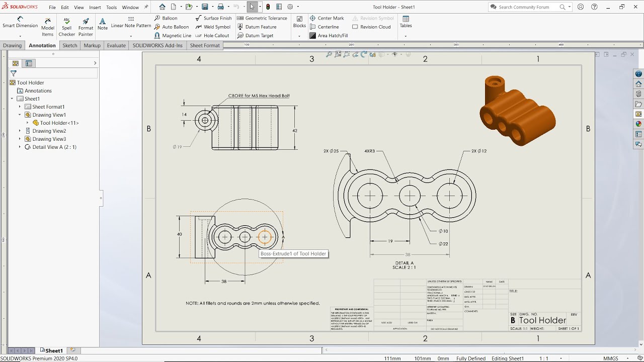Run the Spell Checker
Screen dimensions: 644x362
tap(66, 27)
